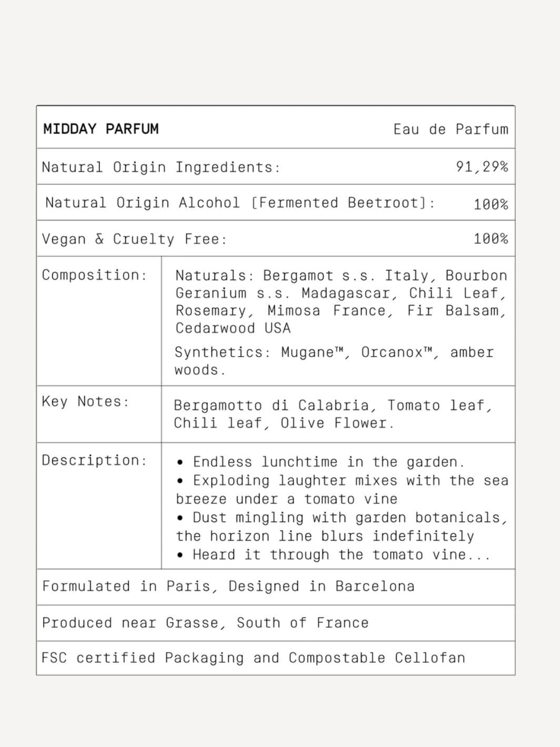
Task: Click the Composition heading cell
Action: tap(99, 321)
